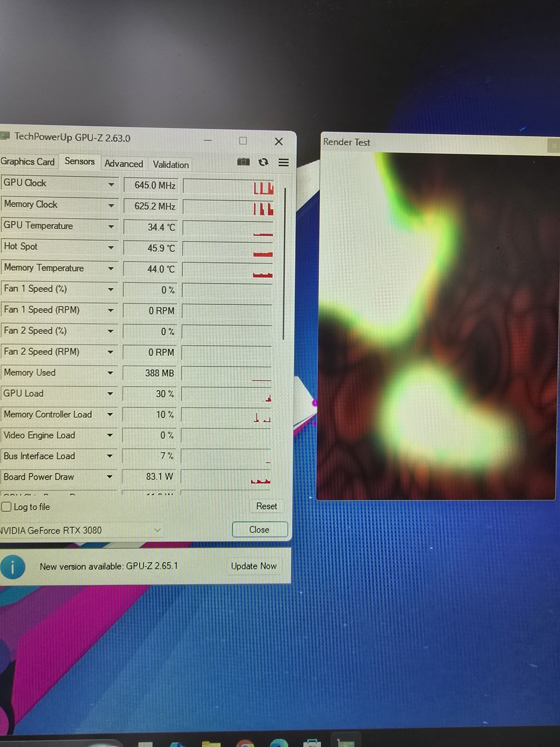The image size is (560, 747).
Task: Open the GPU-Z hamburger menu
Action: [x=283, y=162]
